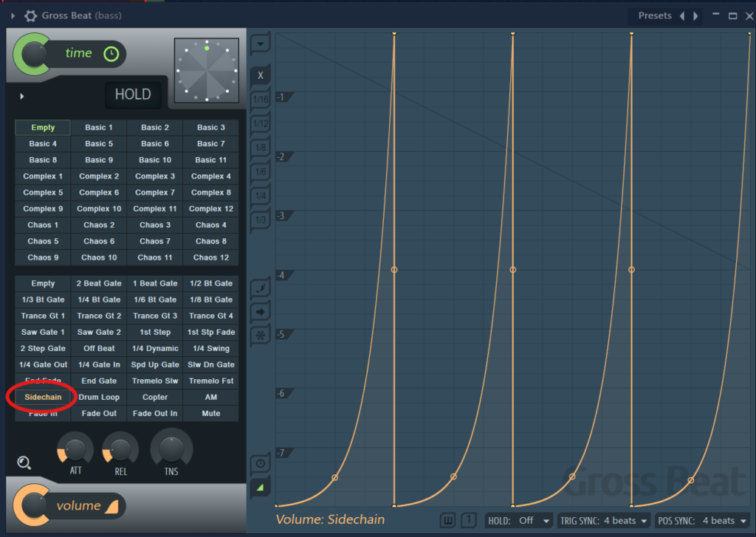Set snap to 1/6
Viewport: 756px width, 537px height.
(x=261, y=172)
